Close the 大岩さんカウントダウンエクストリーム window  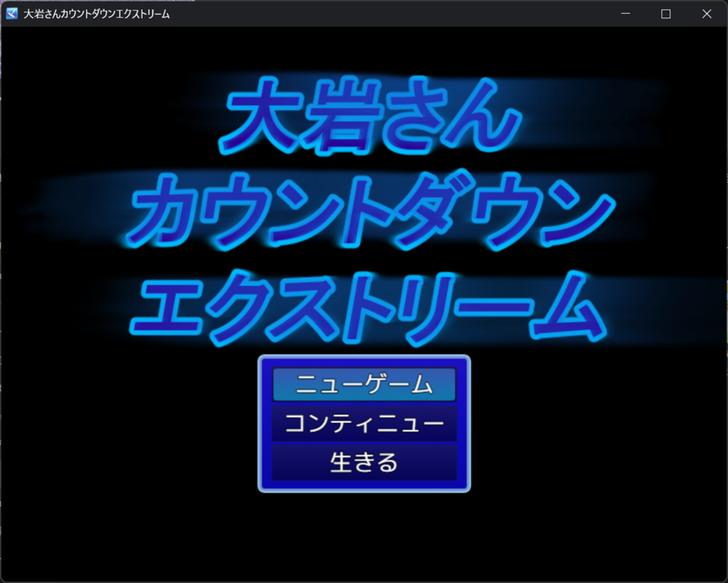pyautogui.click(x=707, y=14)
